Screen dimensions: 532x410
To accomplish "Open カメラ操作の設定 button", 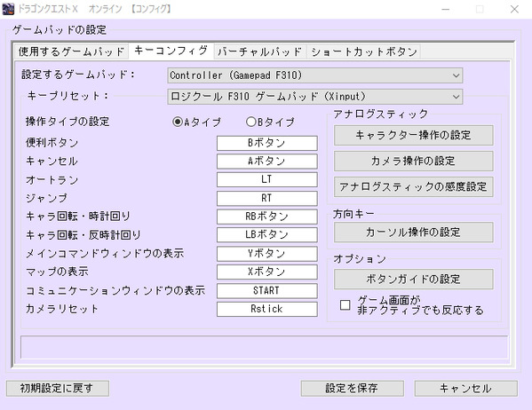I will pyautogui.click(x=414, y=161).
